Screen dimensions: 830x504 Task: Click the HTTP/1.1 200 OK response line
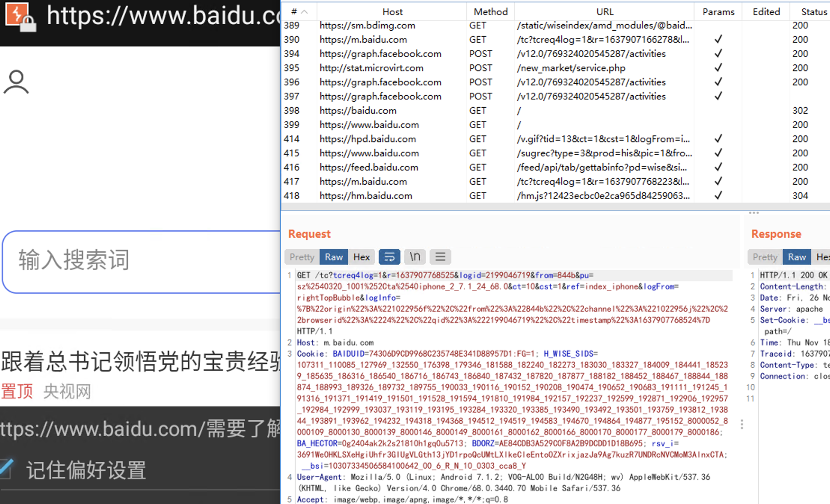pos(794,275)
